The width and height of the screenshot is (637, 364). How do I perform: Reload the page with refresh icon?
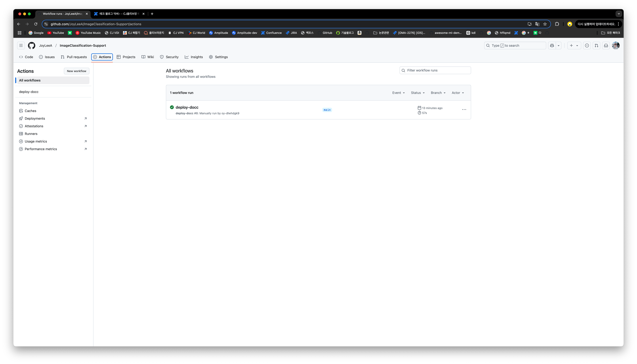pyautogui.click(x=36, y=24)
